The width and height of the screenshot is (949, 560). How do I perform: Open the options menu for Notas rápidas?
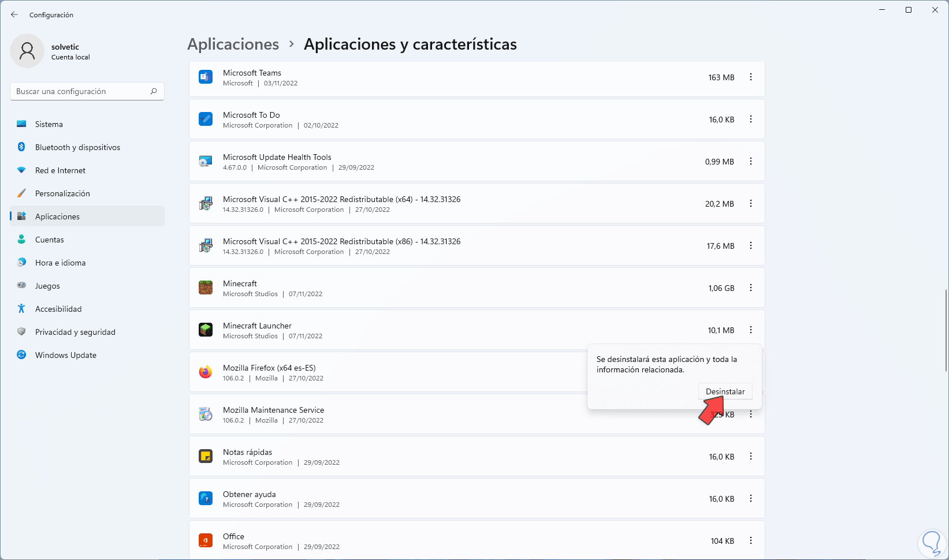[750, 456]
